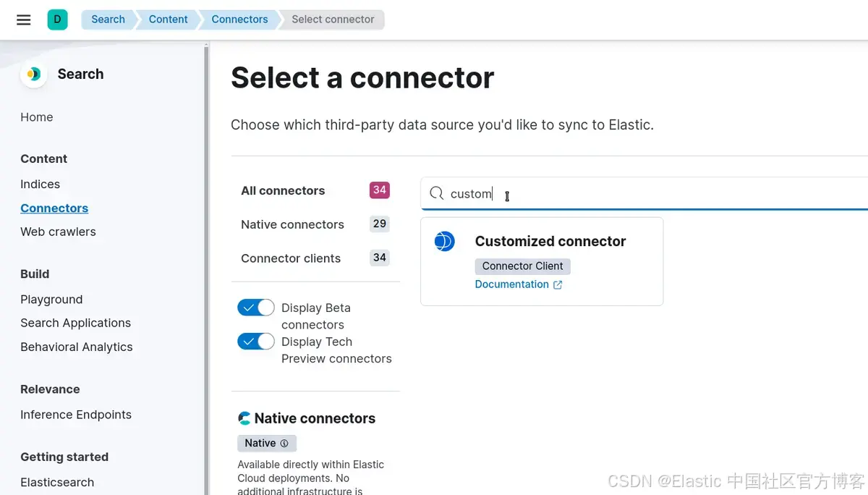Viewport: 868px width, 495px height.
Task: Click the info icon on the Native badge
Action: coord(284,444)
